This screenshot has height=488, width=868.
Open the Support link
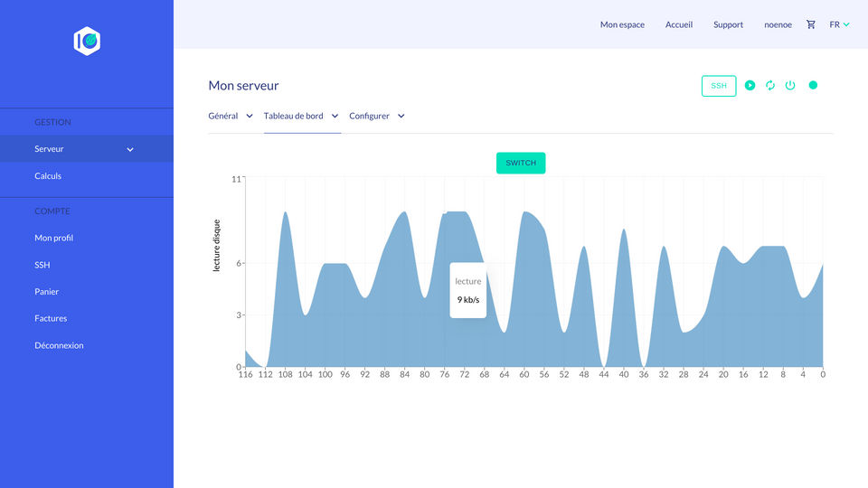[728, 24]
